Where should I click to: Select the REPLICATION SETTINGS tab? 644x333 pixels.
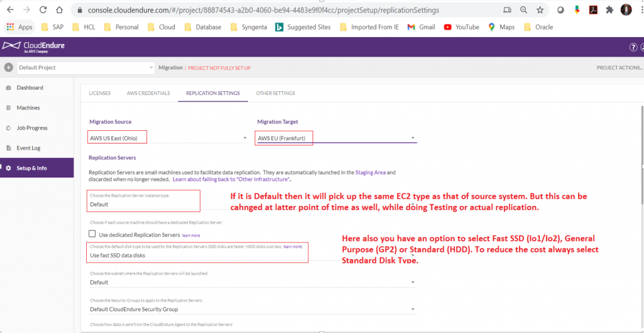coord(213,93)
